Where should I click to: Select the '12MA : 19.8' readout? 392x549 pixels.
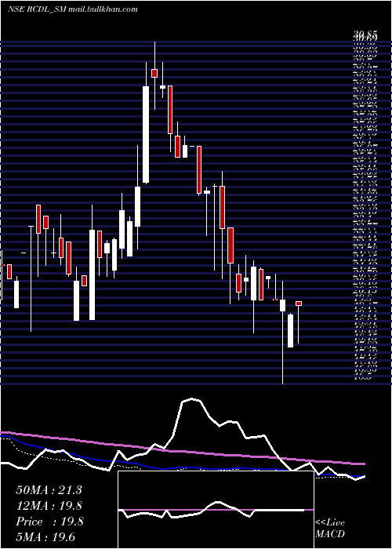pyautogui.click(x=49, y=506)
